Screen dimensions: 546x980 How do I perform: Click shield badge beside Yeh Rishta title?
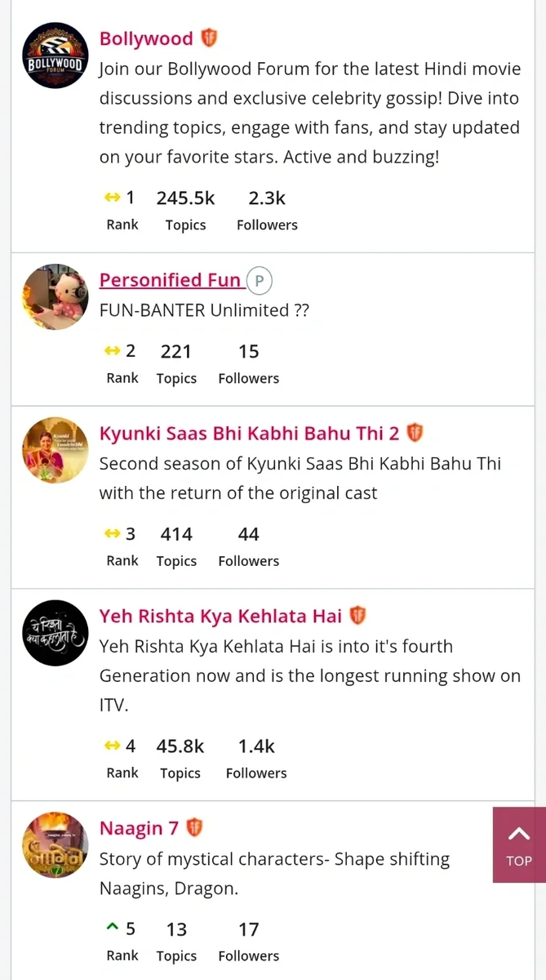coord(357,616)
